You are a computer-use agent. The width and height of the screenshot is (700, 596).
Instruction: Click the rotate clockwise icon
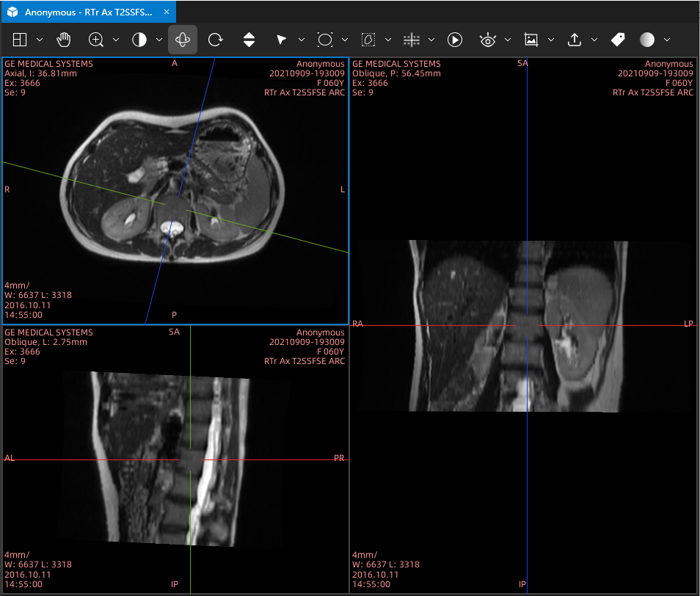(215, 40)
